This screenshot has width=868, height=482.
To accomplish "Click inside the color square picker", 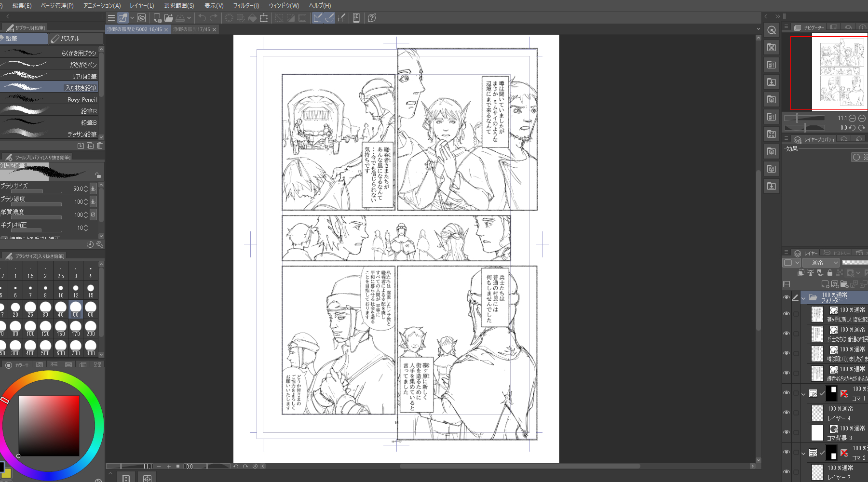I will 49,426.
